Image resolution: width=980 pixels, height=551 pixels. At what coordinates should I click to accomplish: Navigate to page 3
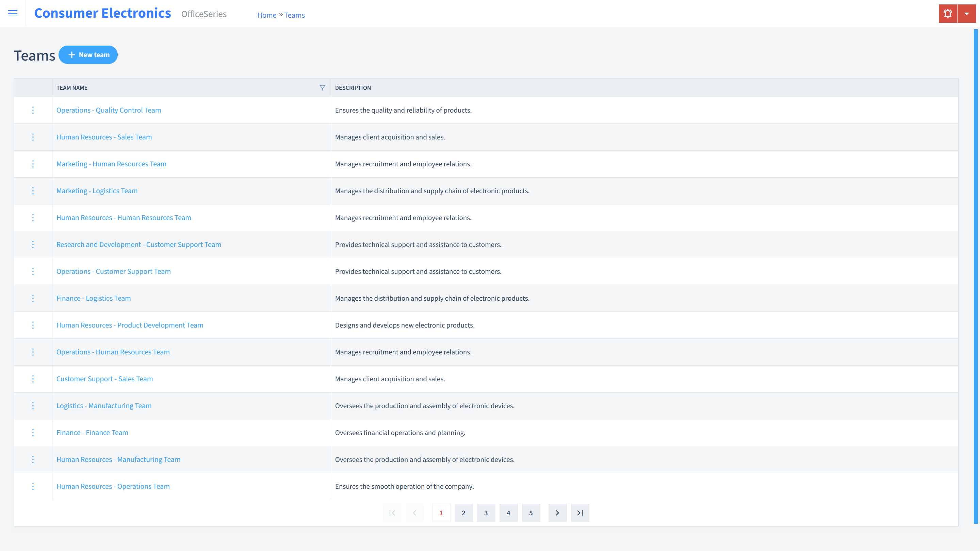486,513
